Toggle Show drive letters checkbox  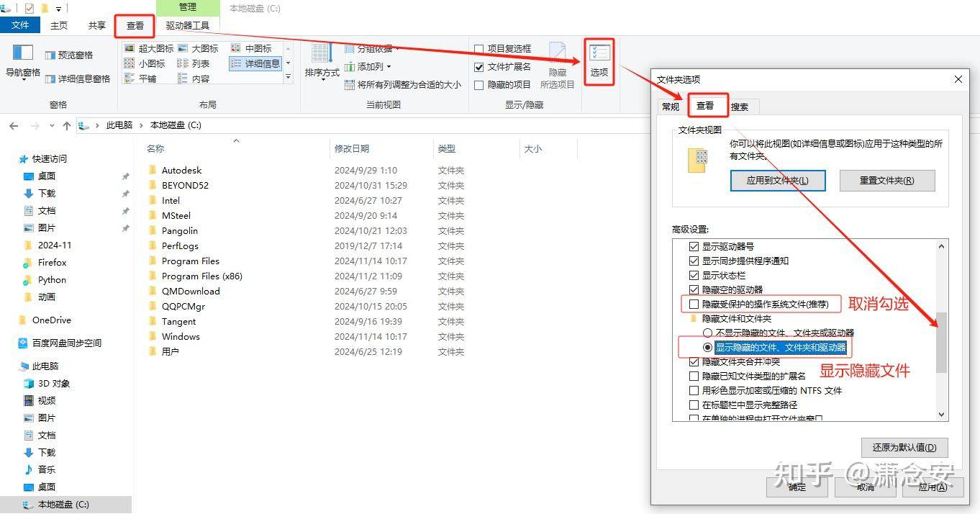(x=694, y=246)
